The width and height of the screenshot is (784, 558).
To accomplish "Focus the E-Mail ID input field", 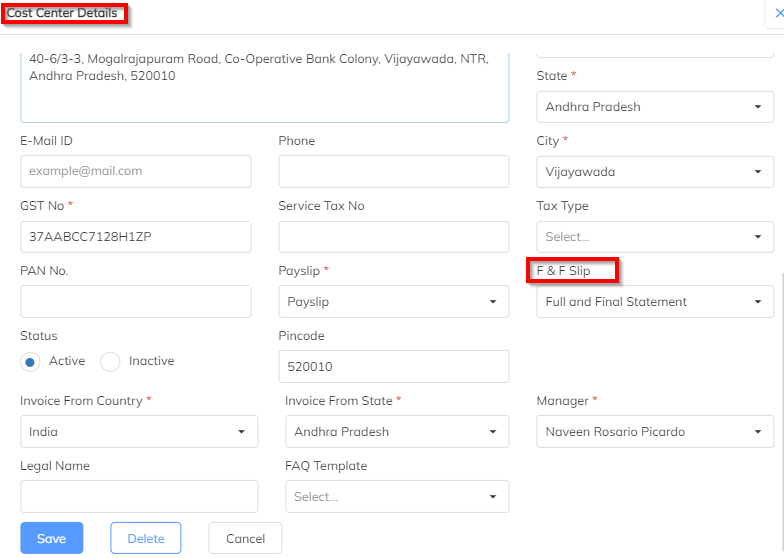I will (136, 172).
